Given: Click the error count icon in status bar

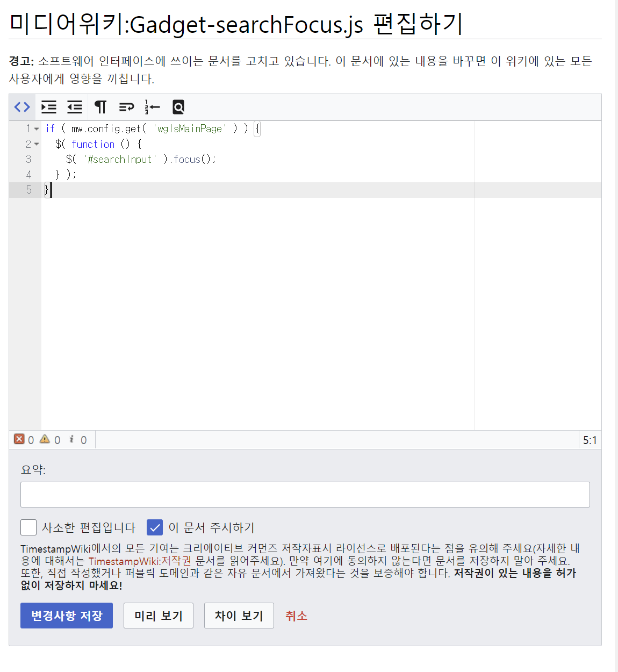Looking at the screenshot, I should coord(19,439).
